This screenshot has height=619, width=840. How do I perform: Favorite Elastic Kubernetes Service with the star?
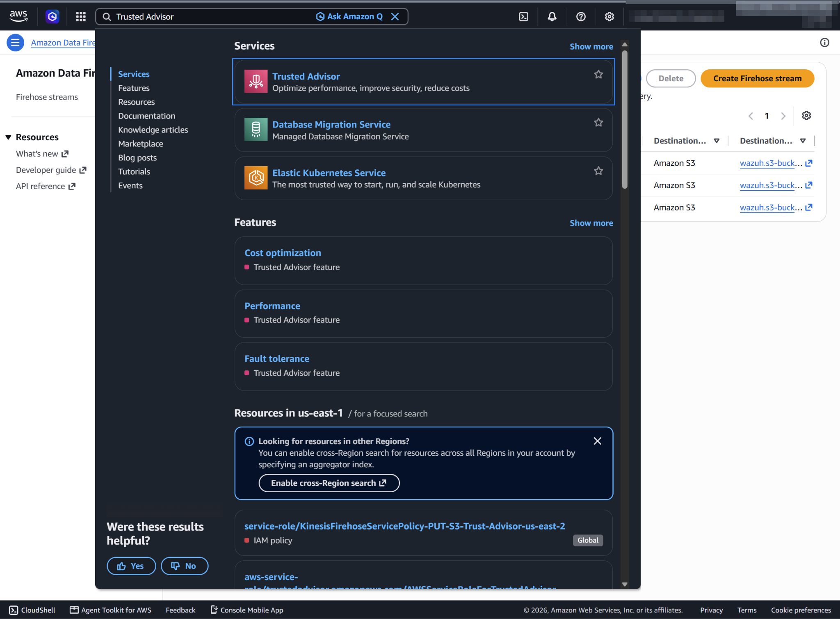[x=598, y=171]
